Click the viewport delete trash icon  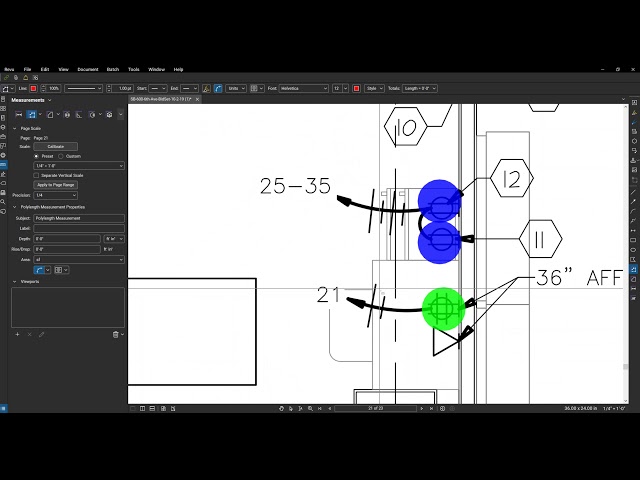pyautogui.click(x=116, y=334)
